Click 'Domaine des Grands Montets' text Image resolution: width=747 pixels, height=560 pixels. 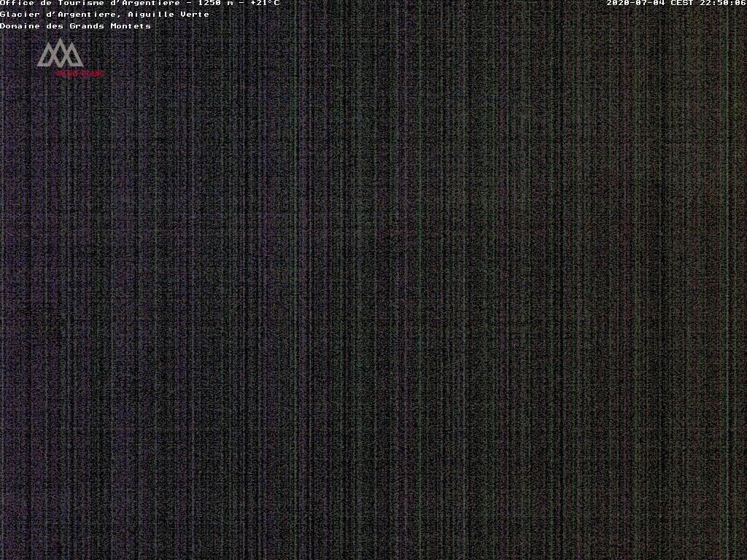pos(75,26)
